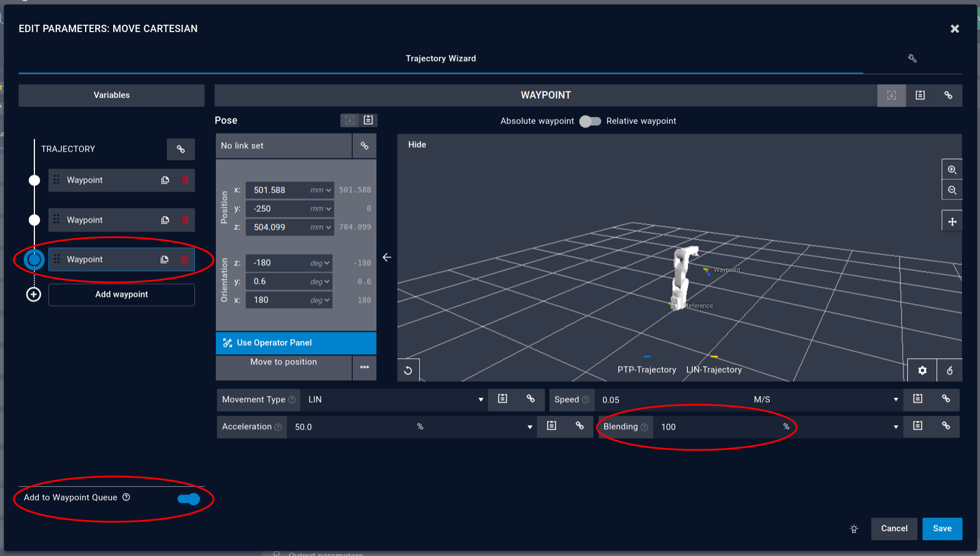Click Use Operator Panel button

coord(296,343)
